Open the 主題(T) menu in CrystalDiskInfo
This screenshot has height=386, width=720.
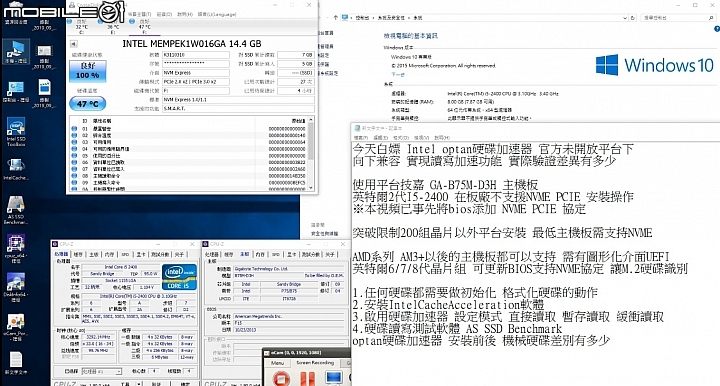pos(139,14)
